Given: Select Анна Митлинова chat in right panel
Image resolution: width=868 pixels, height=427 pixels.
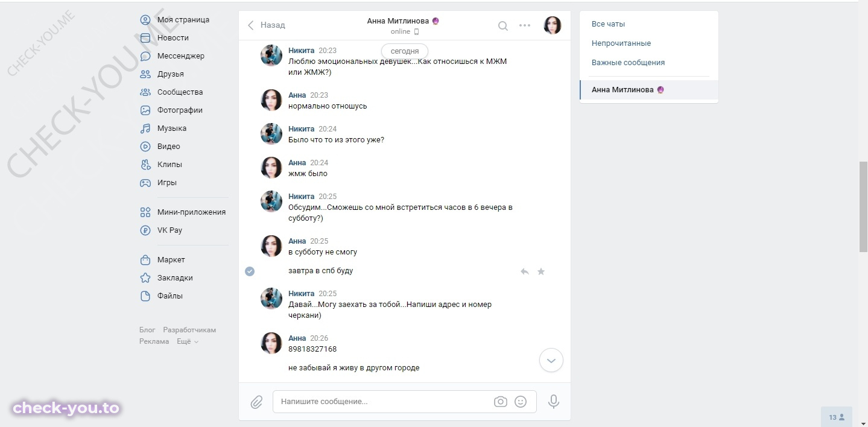Looking at the screenshot, I should tap(649, 90).
